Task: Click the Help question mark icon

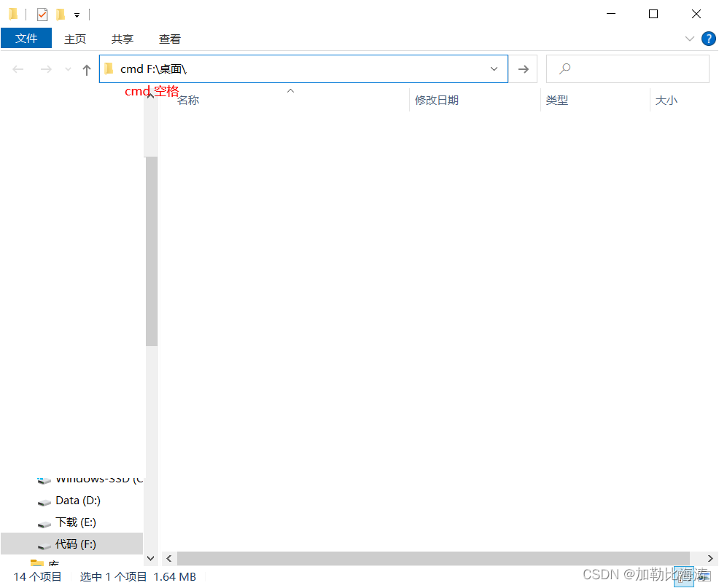Action: tap(707, 39)
